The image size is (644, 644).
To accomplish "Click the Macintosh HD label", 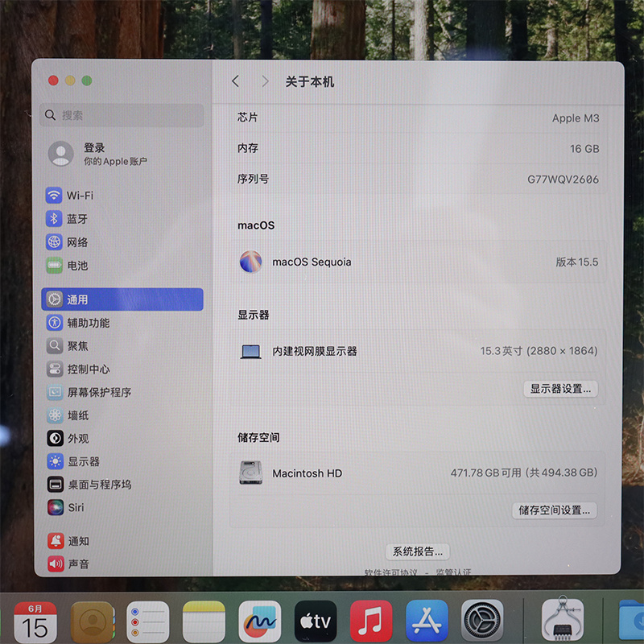I will click(x=308, y=473).
